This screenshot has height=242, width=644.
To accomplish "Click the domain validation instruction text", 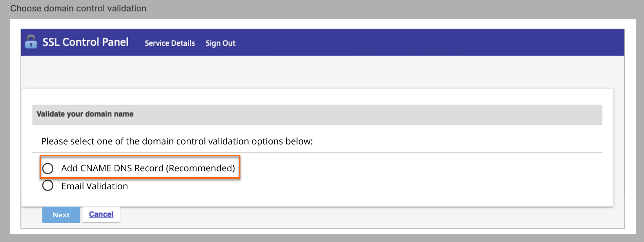I will 176,141.
